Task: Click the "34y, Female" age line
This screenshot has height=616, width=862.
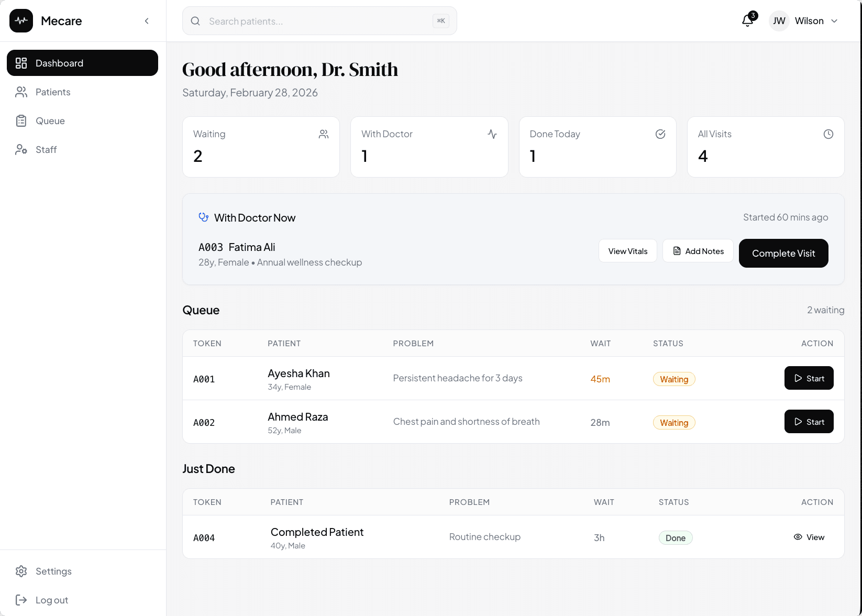Action: click(289, 387)
